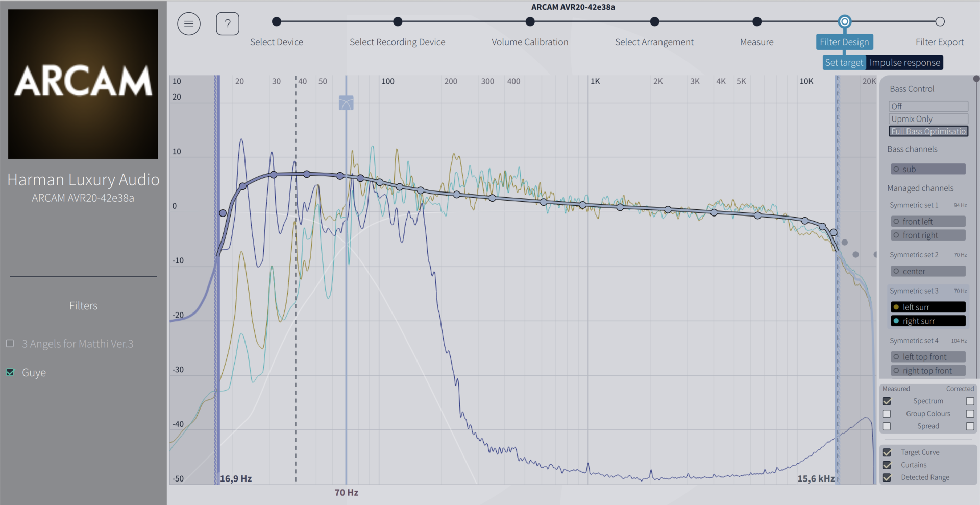980x505 pixels.
Task: Select the sub bass channel
Action: coord(928,169)
